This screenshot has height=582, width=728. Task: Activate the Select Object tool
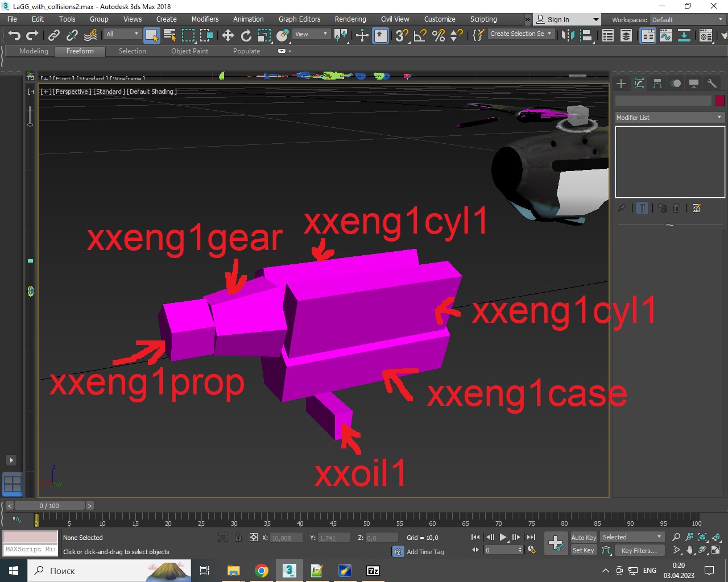[151, 35]
